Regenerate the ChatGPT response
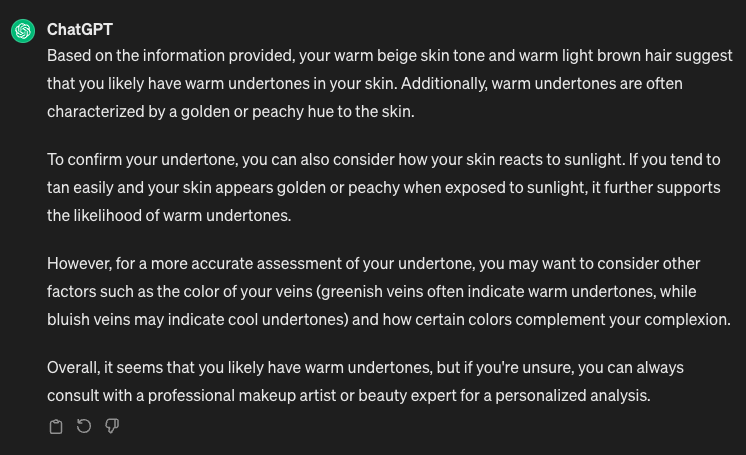The image size is (746, 455). point(84,427)
